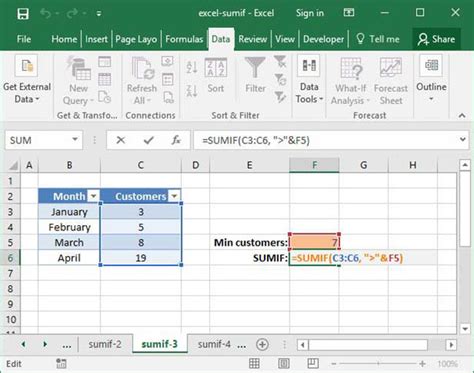Click the Save icon in title bar
This screenshot has height=373, width=474.
click(23, 14)
